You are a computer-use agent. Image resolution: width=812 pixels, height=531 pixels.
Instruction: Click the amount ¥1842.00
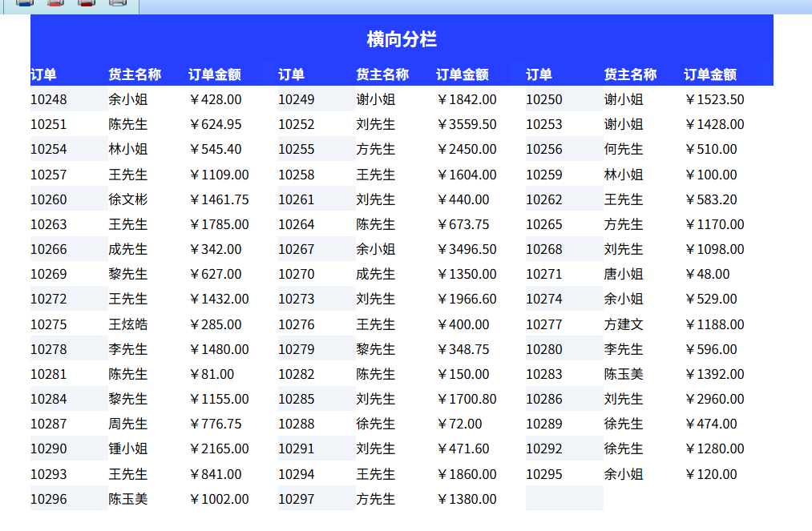coord(467,99)
